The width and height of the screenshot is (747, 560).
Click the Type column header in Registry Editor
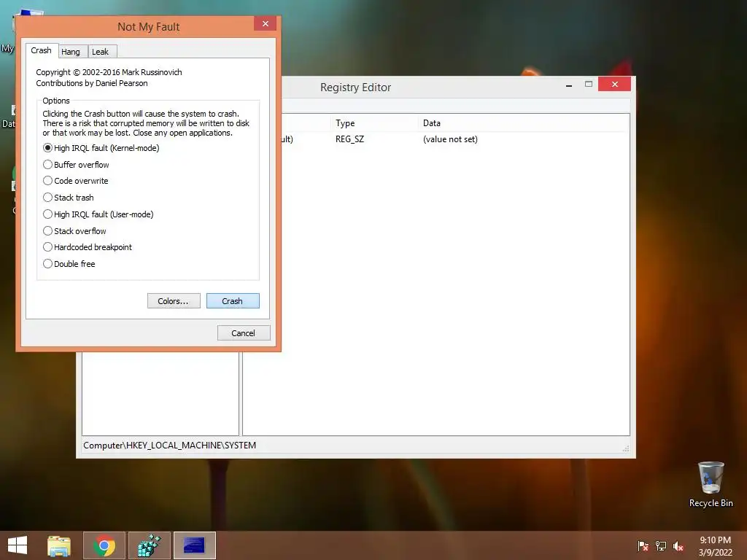[x=374, y=123]
